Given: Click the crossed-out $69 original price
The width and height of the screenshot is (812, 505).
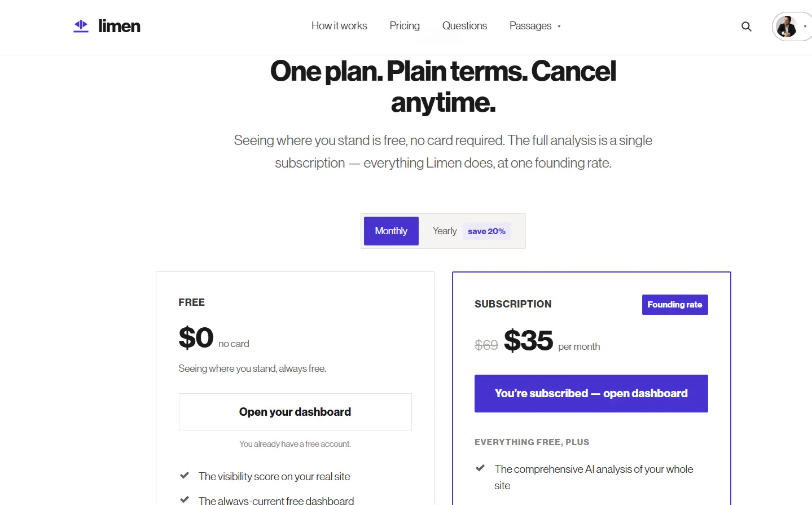Looking at the screenshot, I should tap(486, 345).
